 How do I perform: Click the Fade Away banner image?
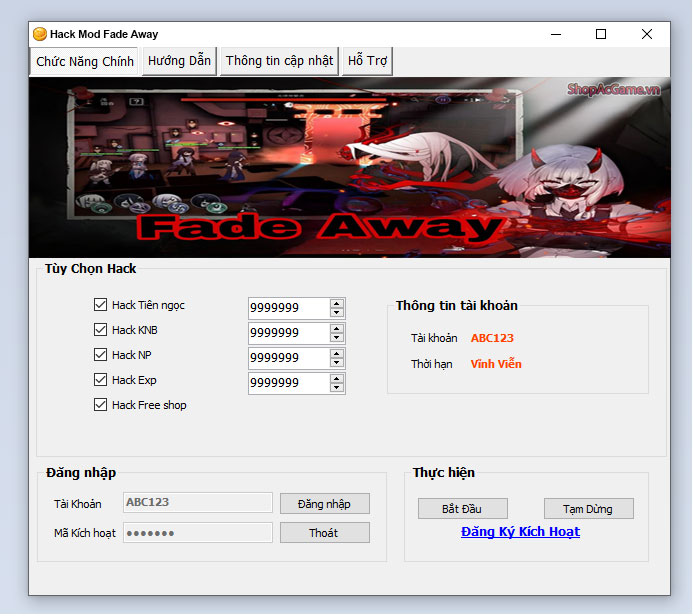click(350, 167)
